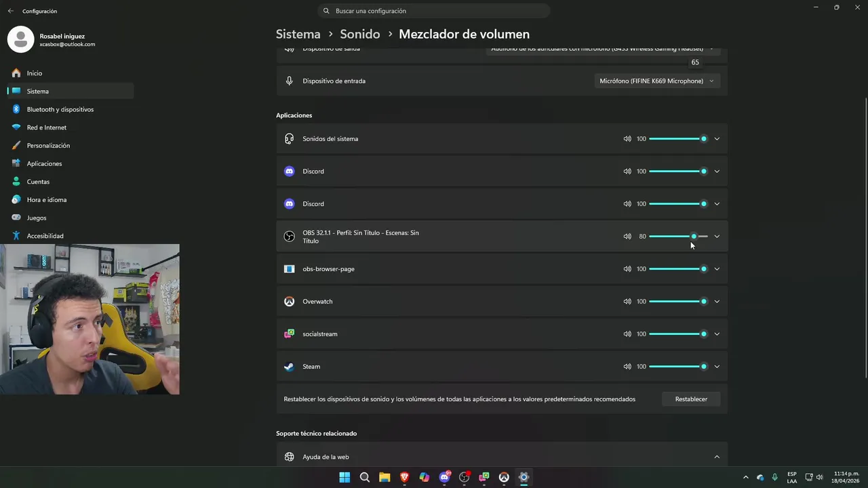The height and width of the screenshot is (488, 868).
Task: Open the Red e Internet section
Action: click(71, 127)
